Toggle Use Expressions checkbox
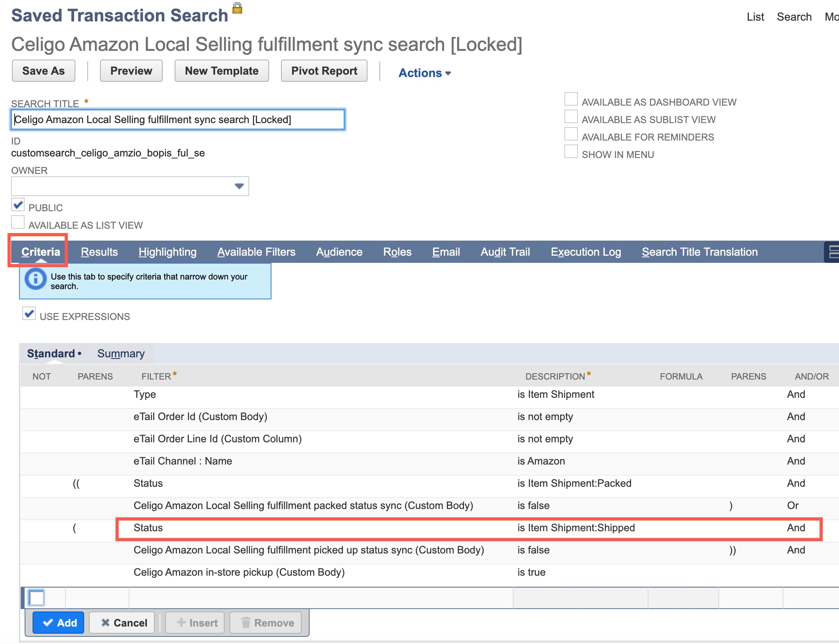Viewport: 839px width, 644px height. [x=29, y=314]
